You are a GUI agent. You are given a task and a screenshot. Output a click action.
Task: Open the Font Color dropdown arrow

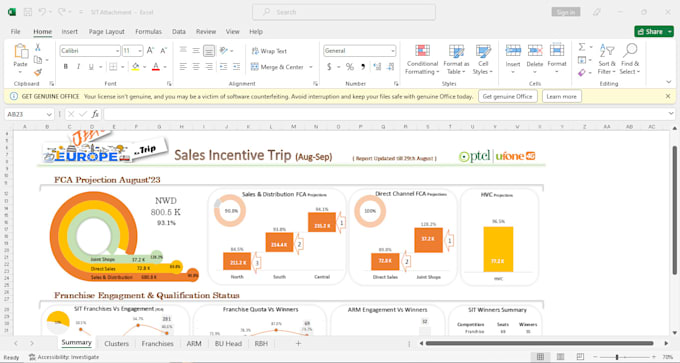pos(165,67)
